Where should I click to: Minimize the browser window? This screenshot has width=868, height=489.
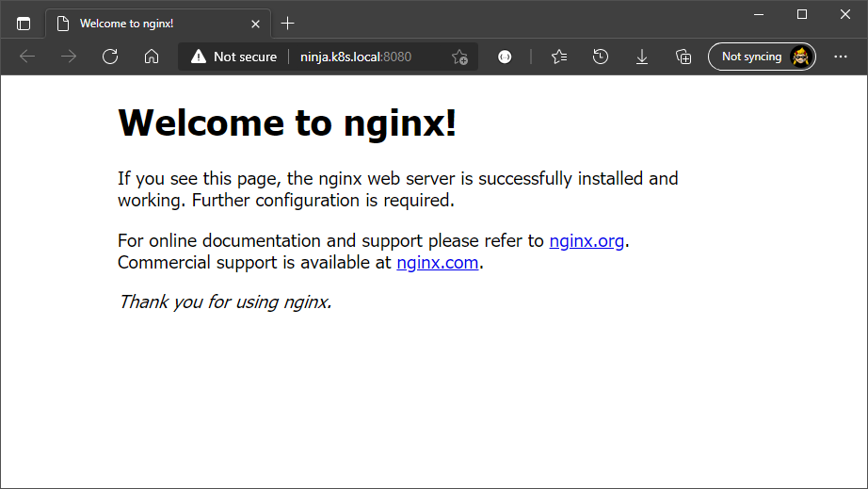pos(759,14)
